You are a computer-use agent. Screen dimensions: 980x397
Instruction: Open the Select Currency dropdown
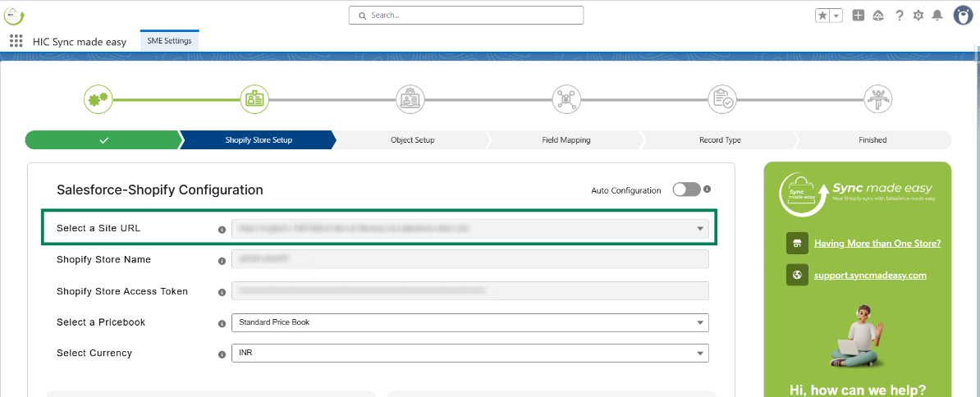pos(470,354)
